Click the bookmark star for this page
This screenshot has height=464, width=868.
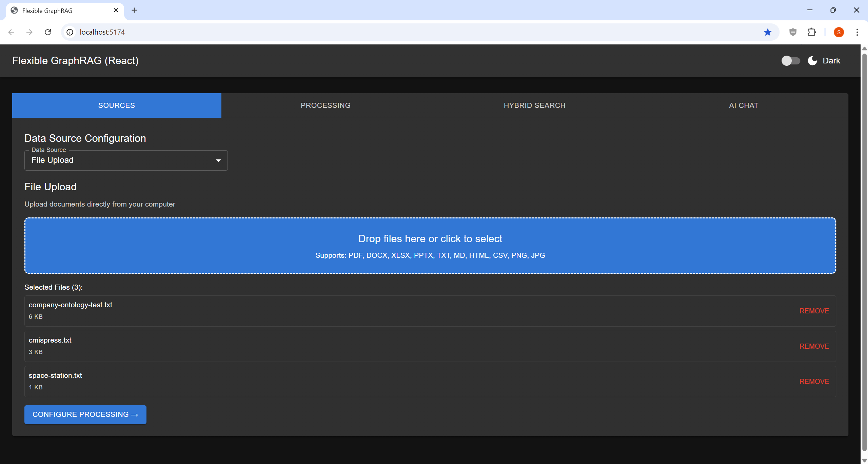[x=768, y=32]
